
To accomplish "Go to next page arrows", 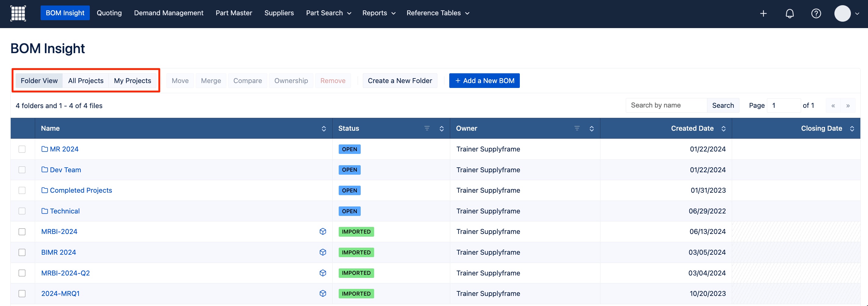I will [848, 105].
